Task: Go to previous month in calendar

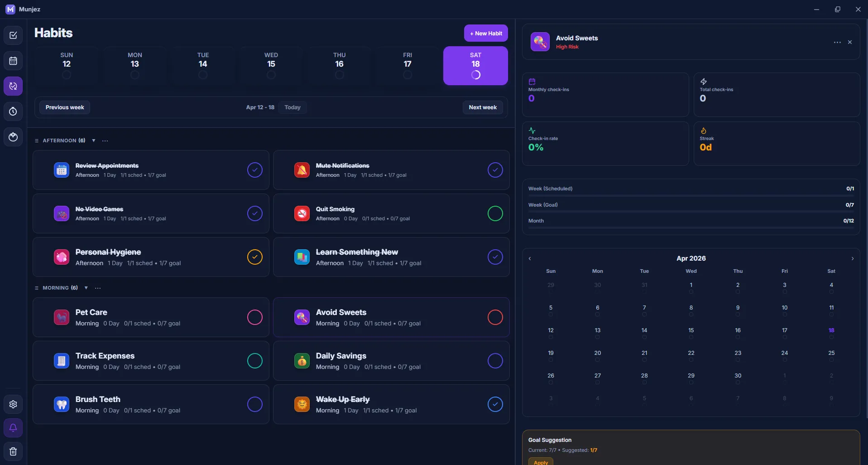Action: [x=530, y=258]
